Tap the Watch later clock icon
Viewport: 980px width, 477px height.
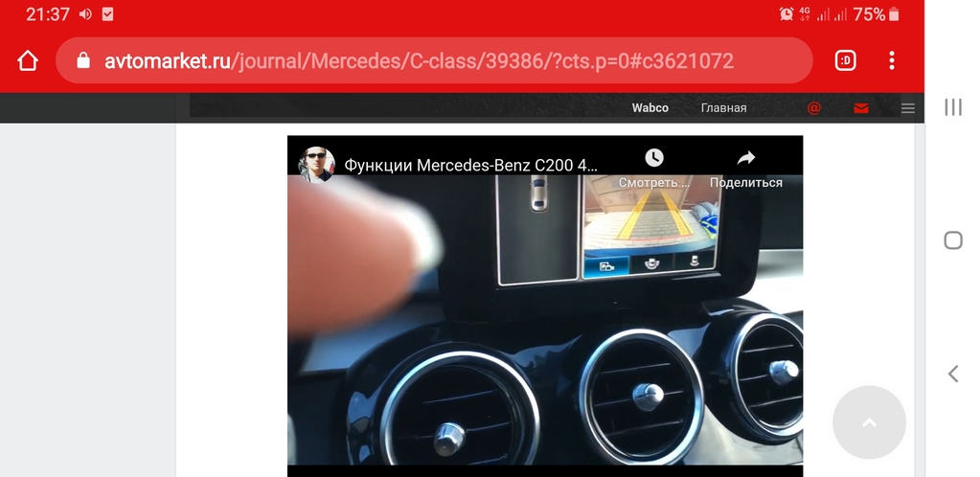tap(653, 157)
